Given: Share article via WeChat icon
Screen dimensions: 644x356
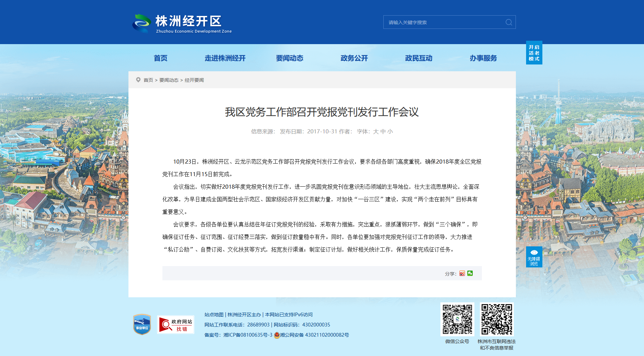Looking at the screenshot, I should click(x=470, y=273).
